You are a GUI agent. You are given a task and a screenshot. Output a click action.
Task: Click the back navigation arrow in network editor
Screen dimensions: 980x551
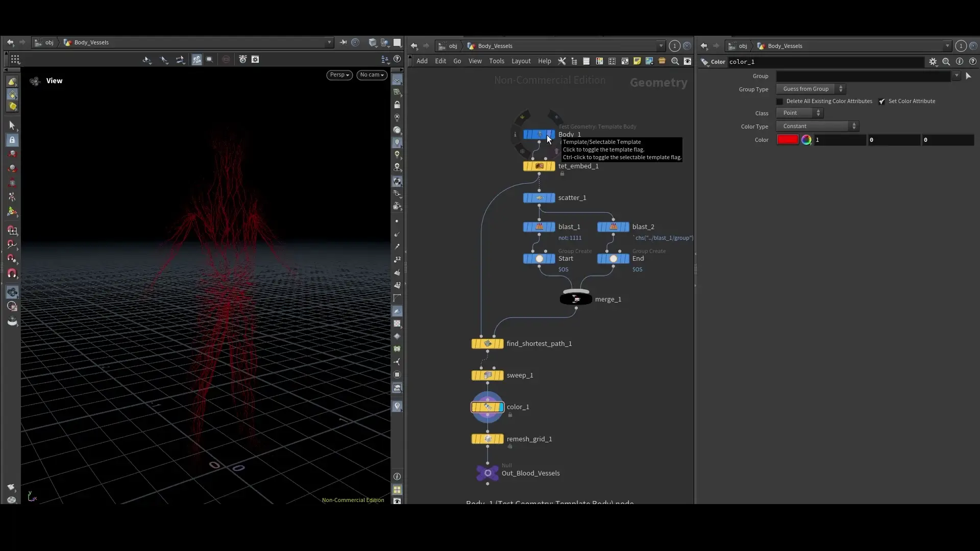(414, 46)
